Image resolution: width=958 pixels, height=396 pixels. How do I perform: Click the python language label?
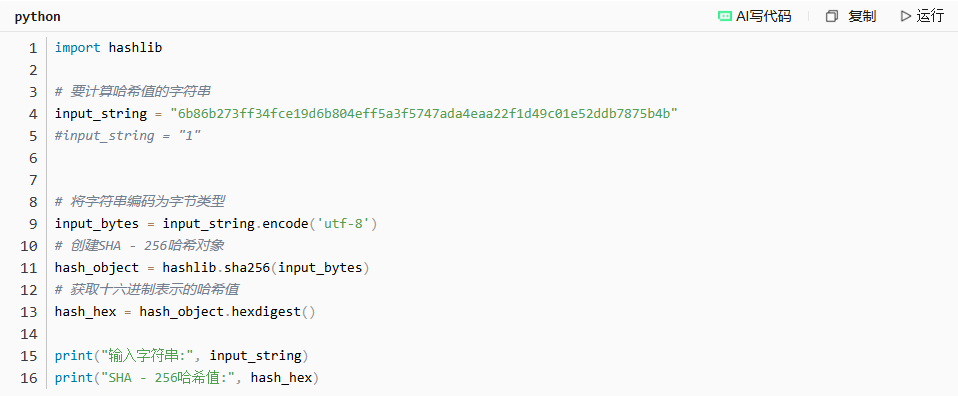tap(37, 17)
